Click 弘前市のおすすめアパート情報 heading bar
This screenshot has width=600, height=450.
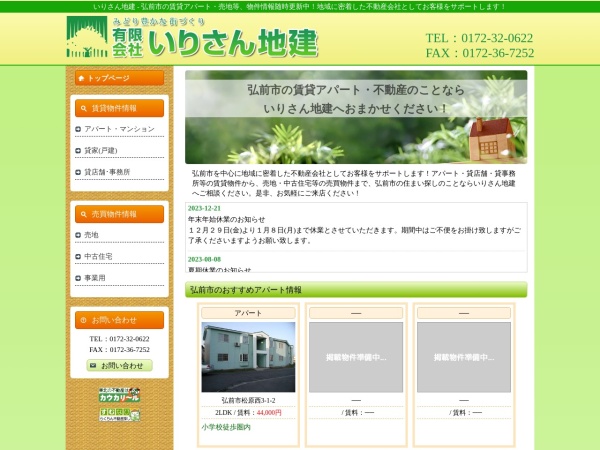pos(356,290)
